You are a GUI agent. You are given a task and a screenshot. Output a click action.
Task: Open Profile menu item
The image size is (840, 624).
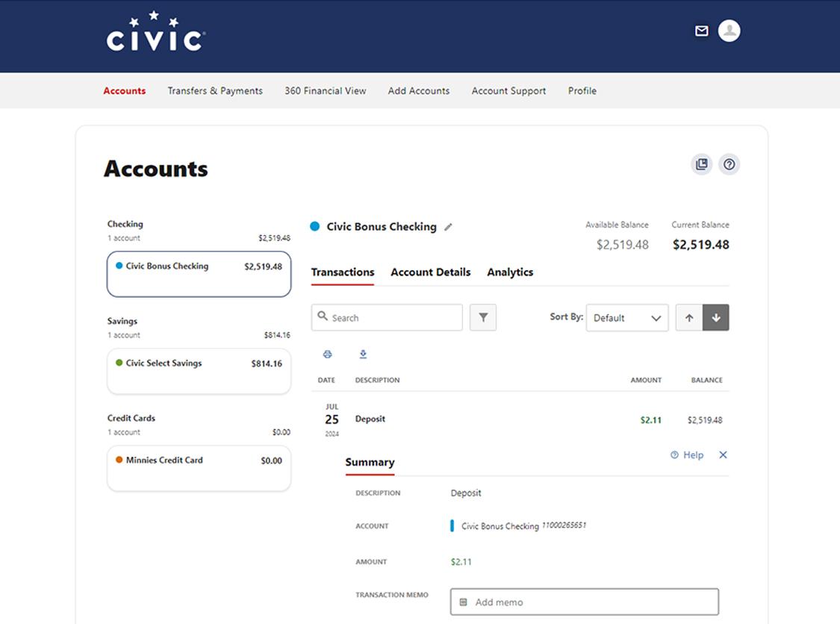[582, 90]
